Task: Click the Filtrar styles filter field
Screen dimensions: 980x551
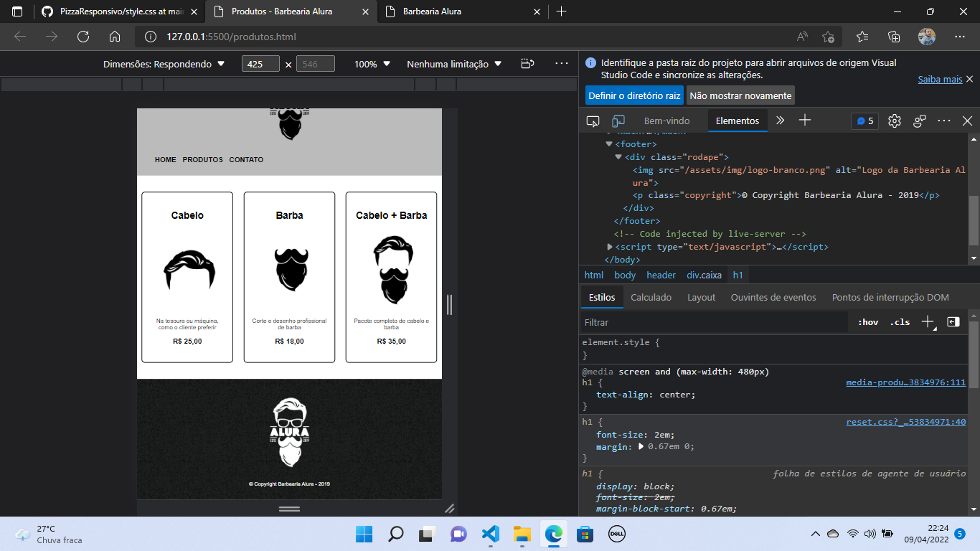Action: click(714, 322)
